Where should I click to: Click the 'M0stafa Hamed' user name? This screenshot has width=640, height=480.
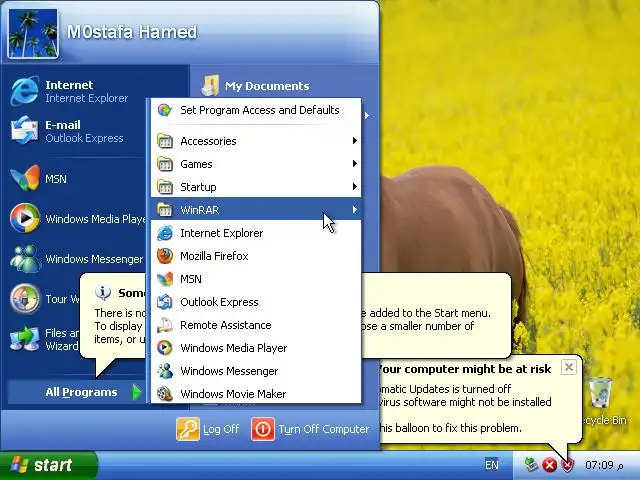coord(132,32)
